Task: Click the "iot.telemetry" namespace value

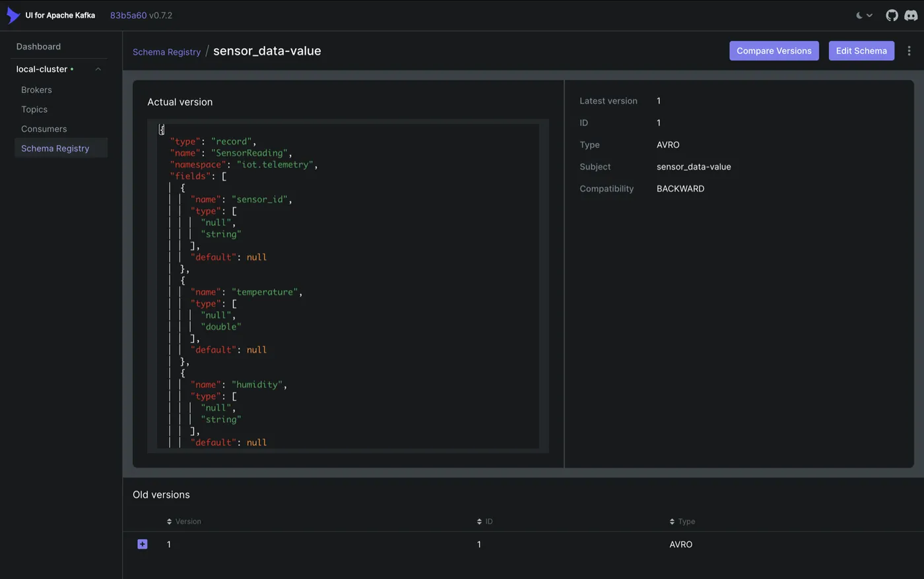Action: (275, 165)
